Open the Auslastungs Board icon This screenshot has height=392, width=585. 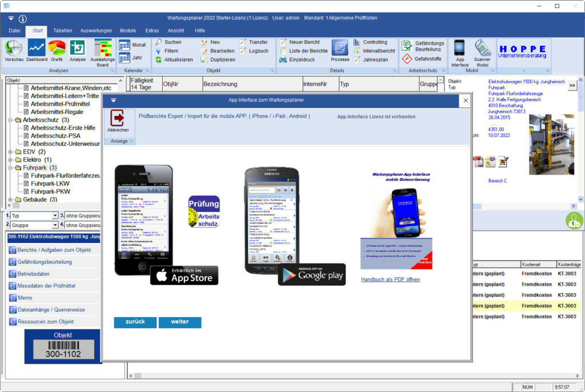[x=103, y=50]
